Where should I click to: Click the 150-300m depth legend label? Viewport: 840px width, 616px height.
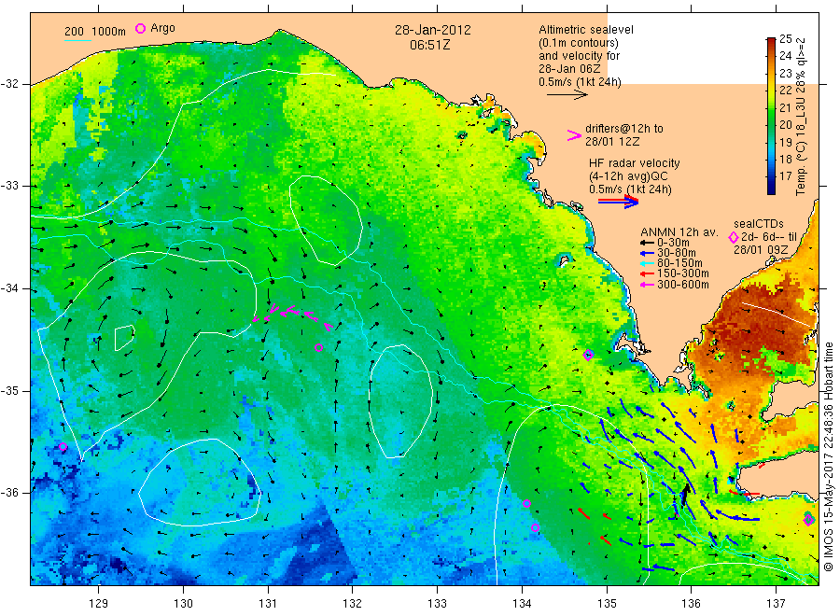[x=683, y=273]
